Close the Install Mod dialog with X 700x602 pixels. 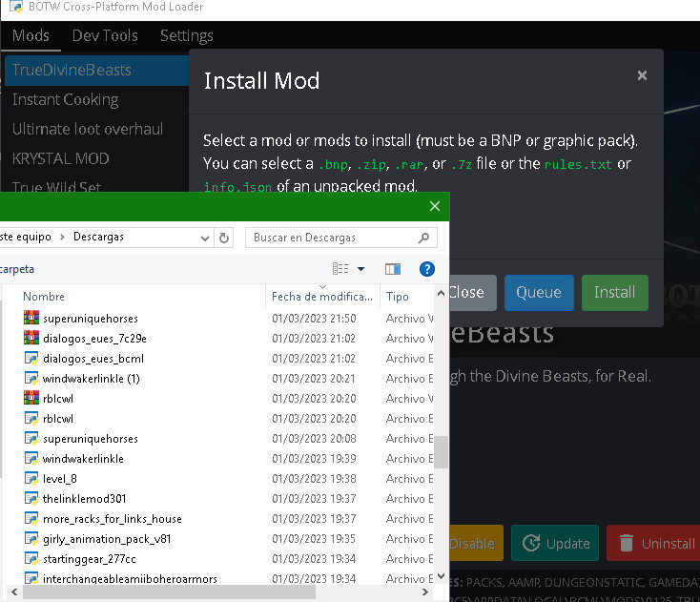coord(642,75)
